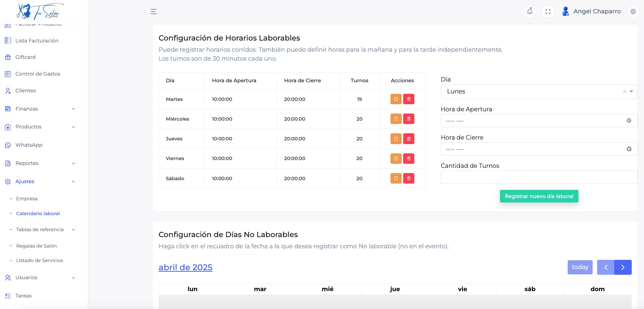This screenshot has height=309, width=644.
Task: Click the Cantidad de Turnos field
Action: click(x=539, y=177)
